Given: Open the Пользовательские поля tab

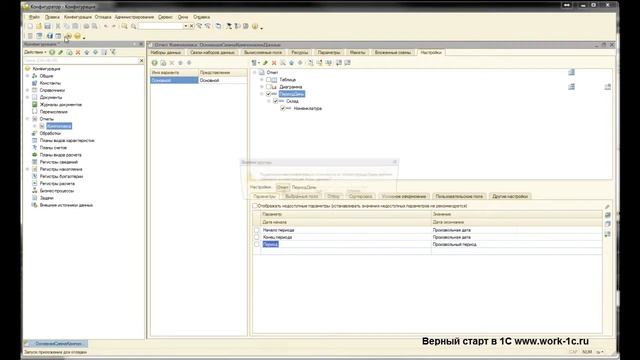Looking at the screenshot, I should [x=459, y=196].
